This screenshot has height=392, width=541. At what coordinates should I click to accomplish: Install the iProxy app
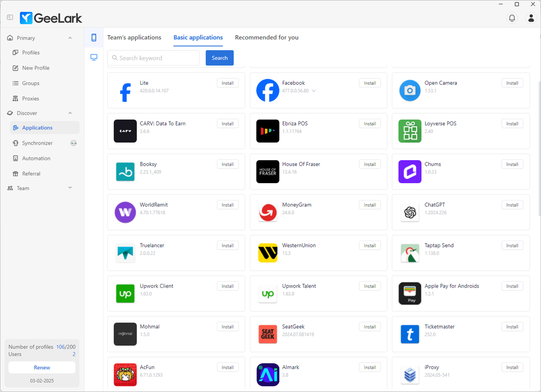coord(512,367)
